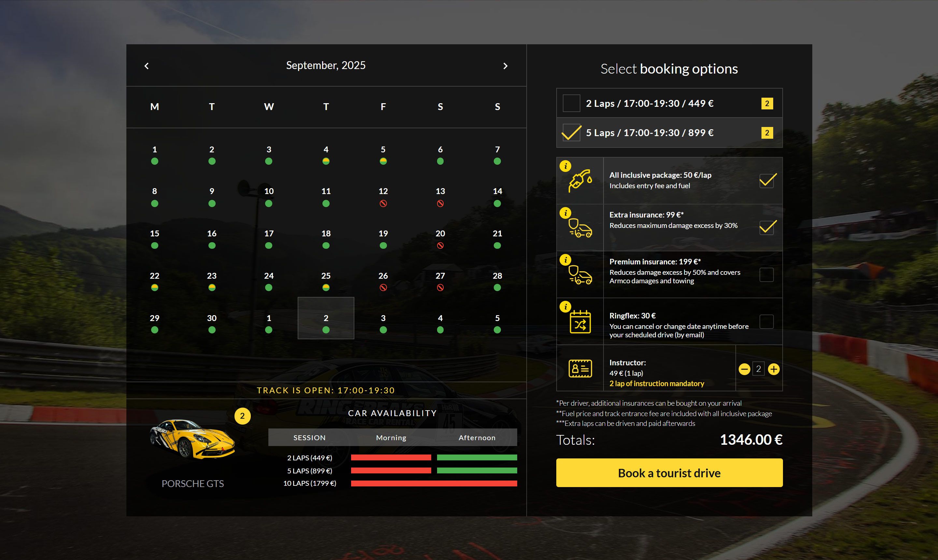Go to next month chevron
938x560 pixels.
click(x=505, y=66)
